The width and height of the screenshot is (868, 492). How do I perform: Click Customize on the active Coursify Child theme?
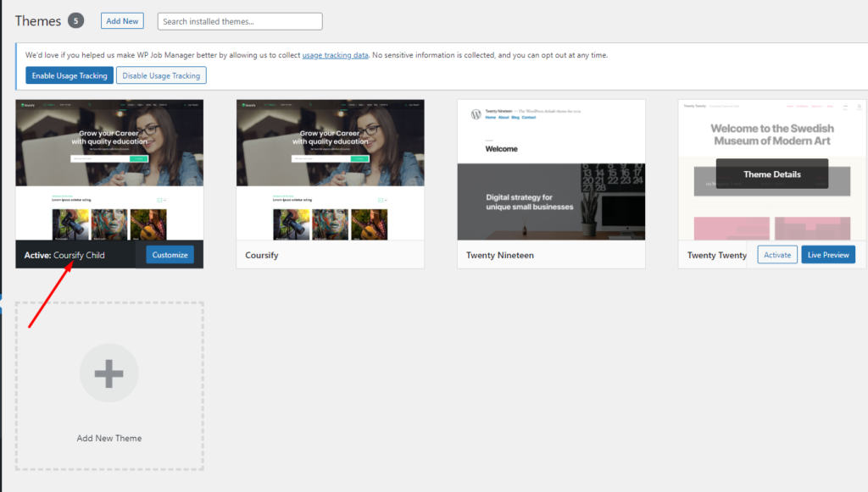[x=170, y=255]
